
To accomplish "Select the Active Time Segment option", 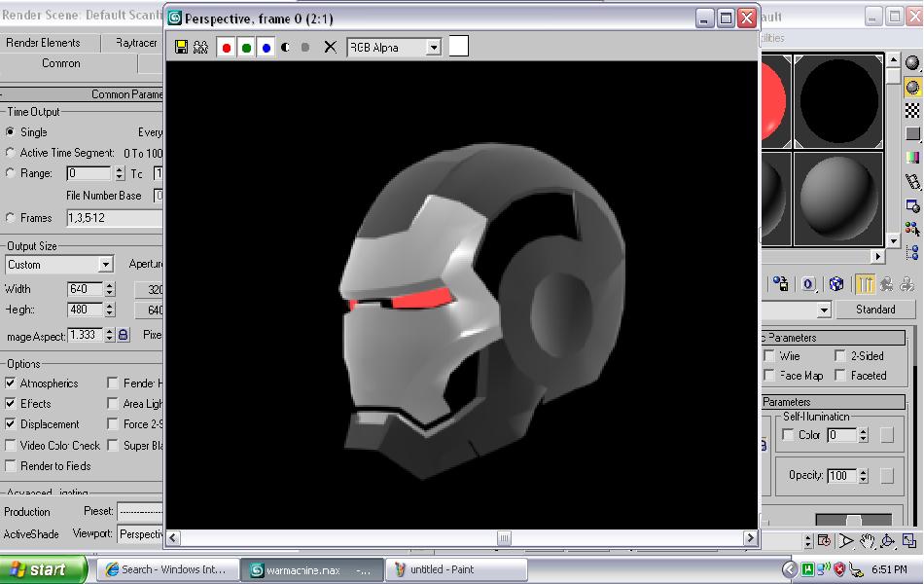I will [x=10, y=152].
